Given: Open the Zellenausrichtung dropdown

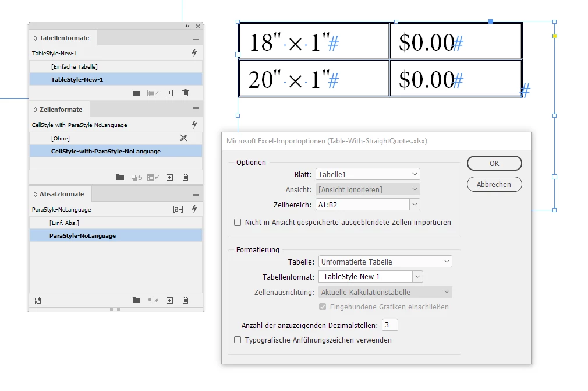Looking at the screenshot, I should point(385,292).
